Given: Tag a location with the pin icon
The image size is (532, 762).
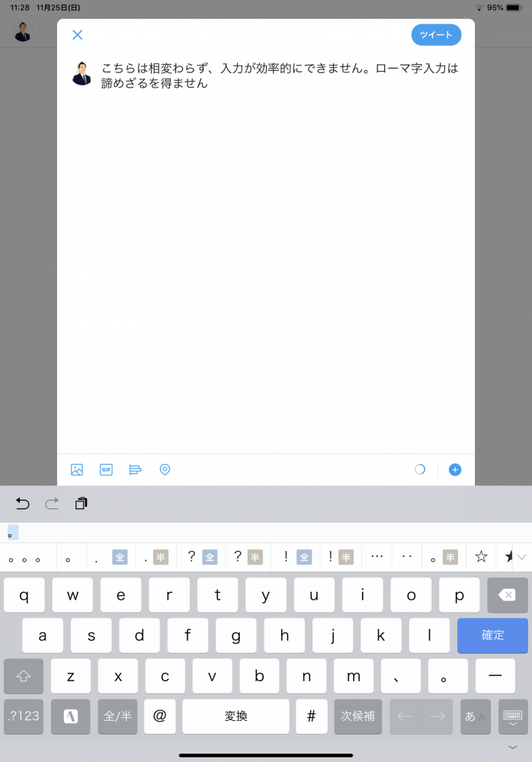Looking at the screenshot, I should click(165, 469).
